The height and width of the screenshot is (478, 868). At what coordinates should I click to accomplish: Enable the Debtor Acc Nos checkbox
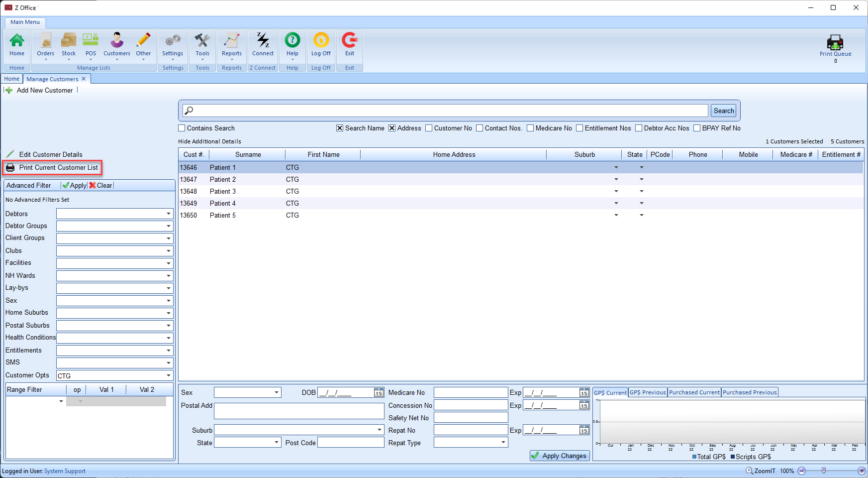click(x=639, y=128)
